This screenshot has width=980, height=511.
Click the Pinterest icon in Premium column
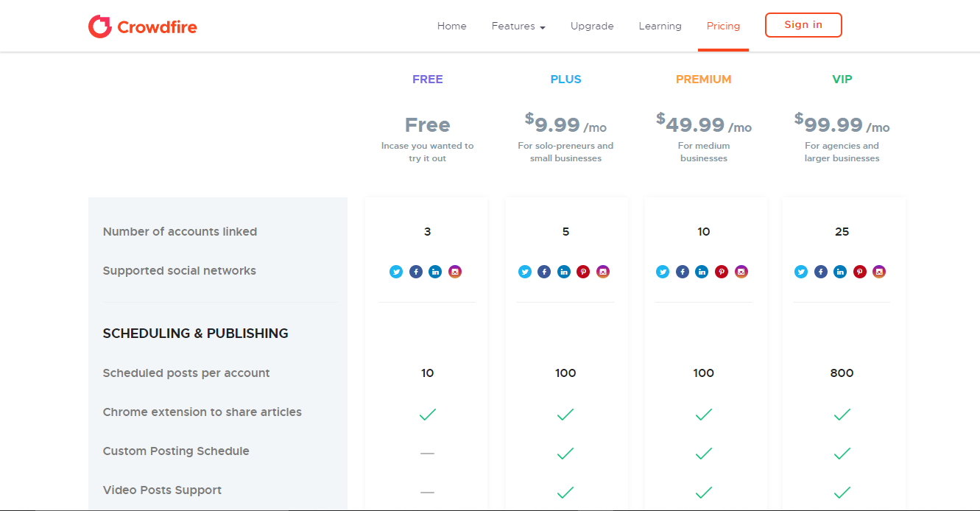[722, 272]
